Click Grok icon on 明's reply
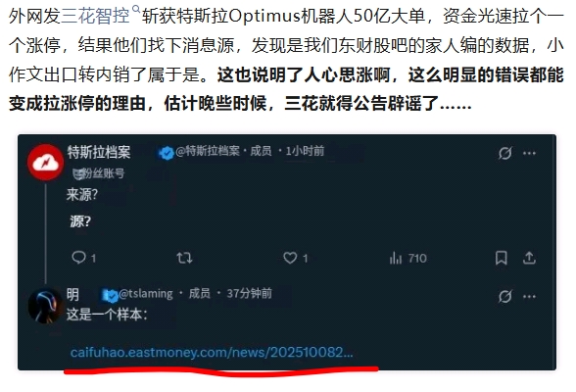Image resolution: width=576 pixels, height=392 pixels. (505, 296)
